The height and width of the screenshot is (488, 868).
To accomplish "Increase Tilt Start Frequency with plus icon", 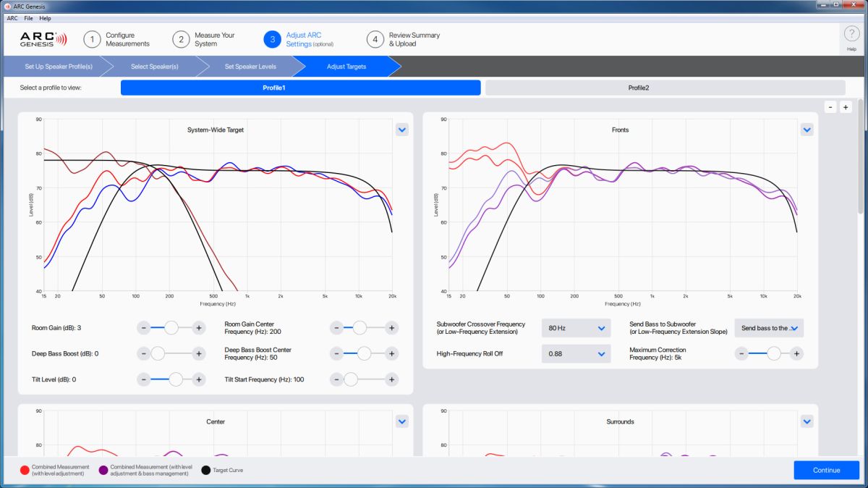I will tap(391, 379).
